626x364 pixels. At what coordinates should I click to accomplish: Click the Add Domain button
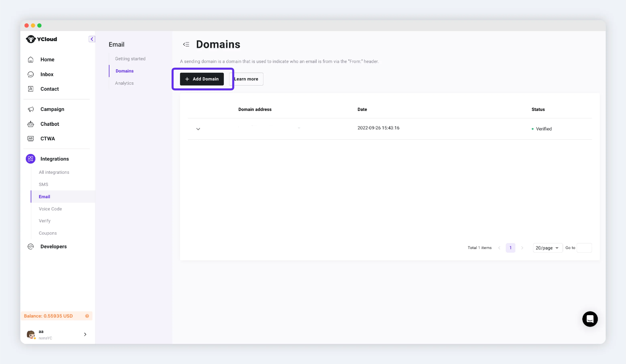202,79
